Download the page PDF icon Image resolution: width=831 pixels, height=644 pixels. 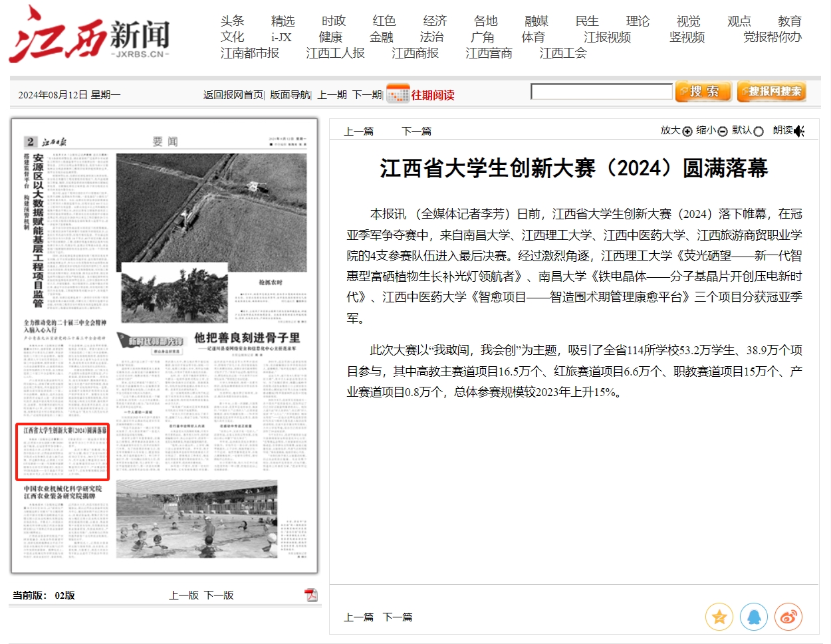pos(310,595)
